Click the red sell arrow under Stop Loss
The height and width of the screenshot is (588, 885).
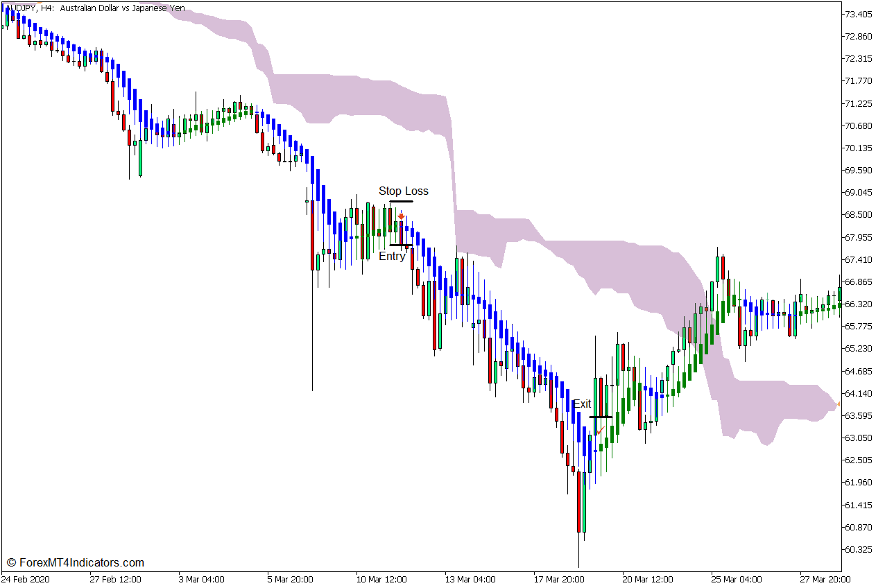tap(401, 216)
